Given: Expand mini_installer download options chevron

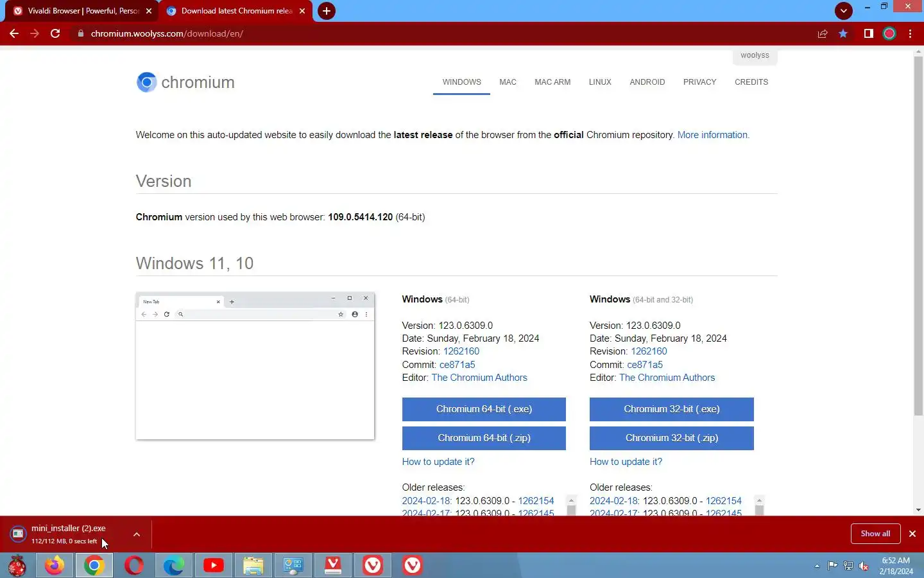Looking at the screenshot, I should point(137,534).
